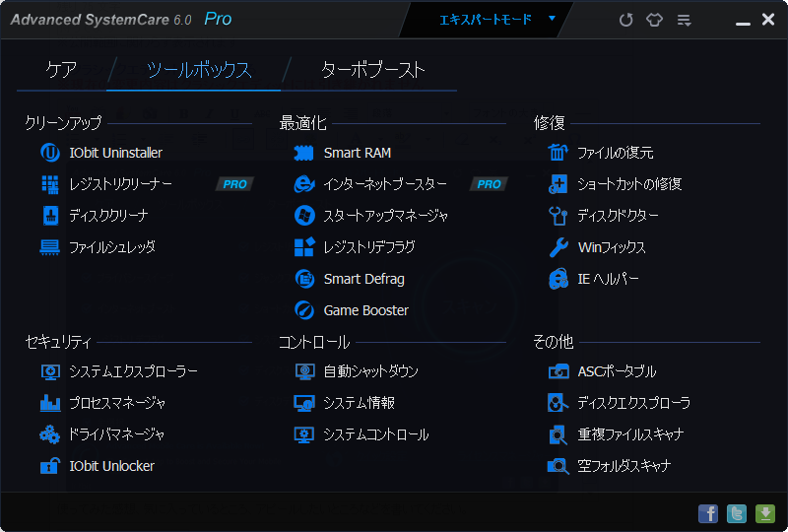Open レジストリデフラグ icon
The height and width of the screenshot is (532, 788).
[304, 247]
